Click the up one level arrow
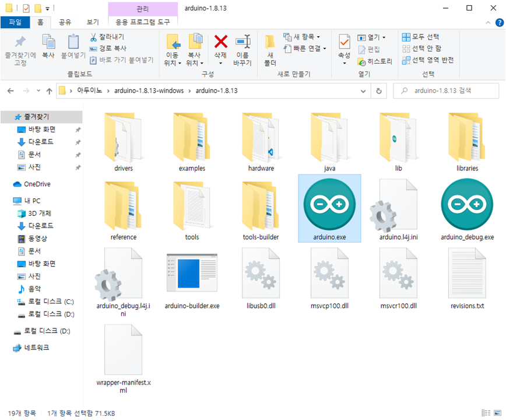The width and height of the screenshot is (506, 420). pos(49,91)
